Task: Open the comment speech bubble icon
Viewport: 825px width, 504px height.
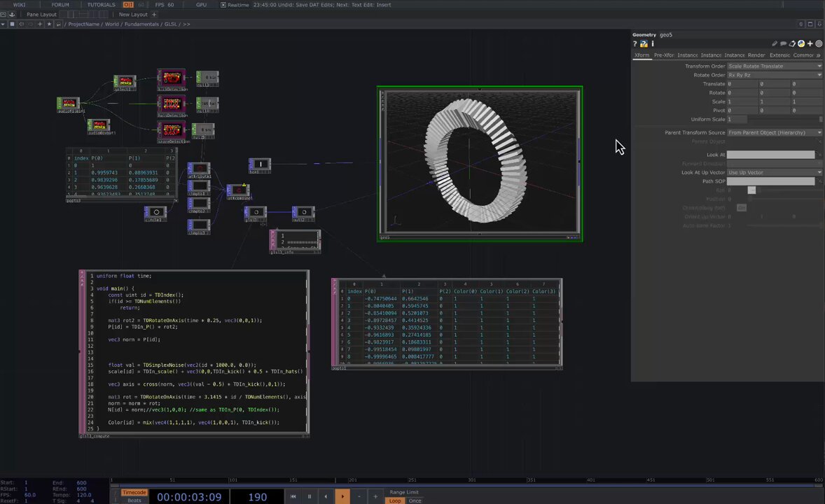Action: 784,44
